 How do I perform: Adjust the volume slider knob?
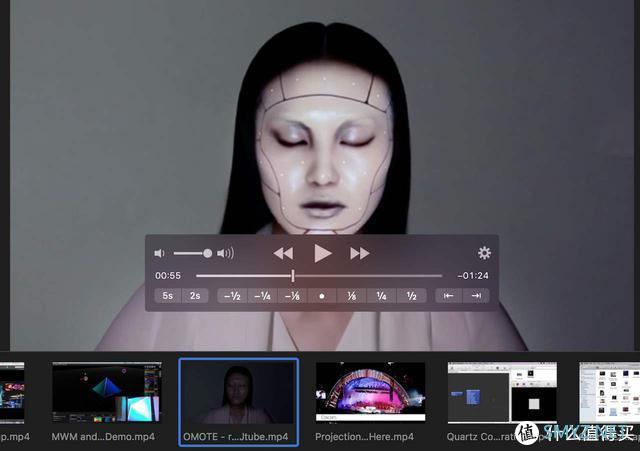(x=207, y=253)
